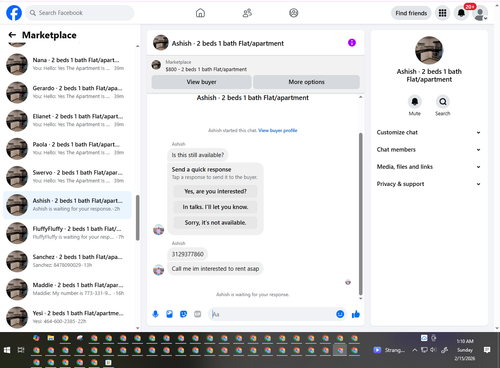Click Ashish's large profile picture in the right panel
The height and width of the screenshot is (368, 500).
coord(429,50)
